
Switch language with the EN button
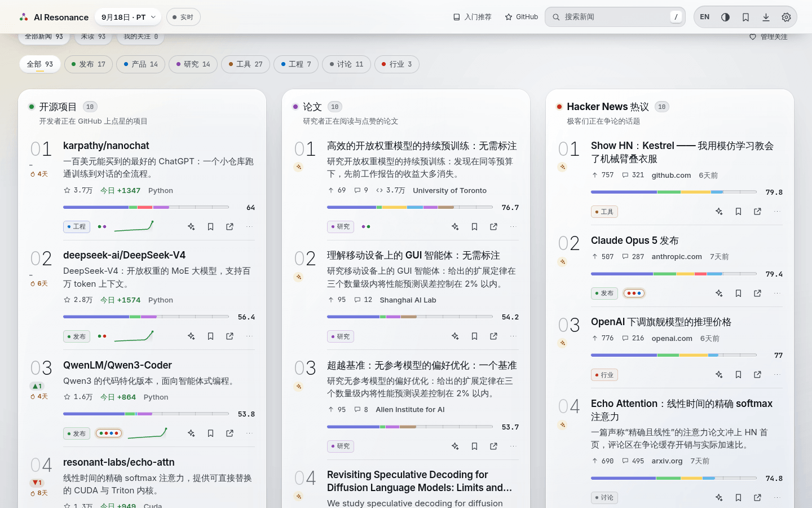(x=705, y=17)
